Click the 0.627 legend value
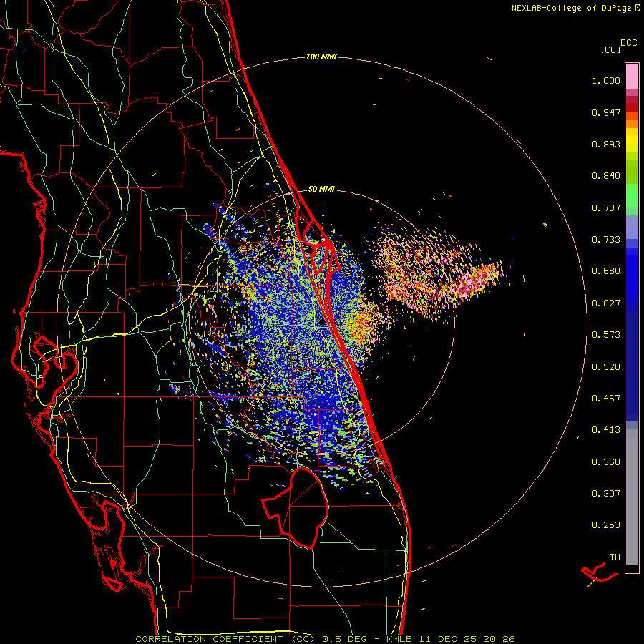The image size is (644, 644). click(606, 303)
